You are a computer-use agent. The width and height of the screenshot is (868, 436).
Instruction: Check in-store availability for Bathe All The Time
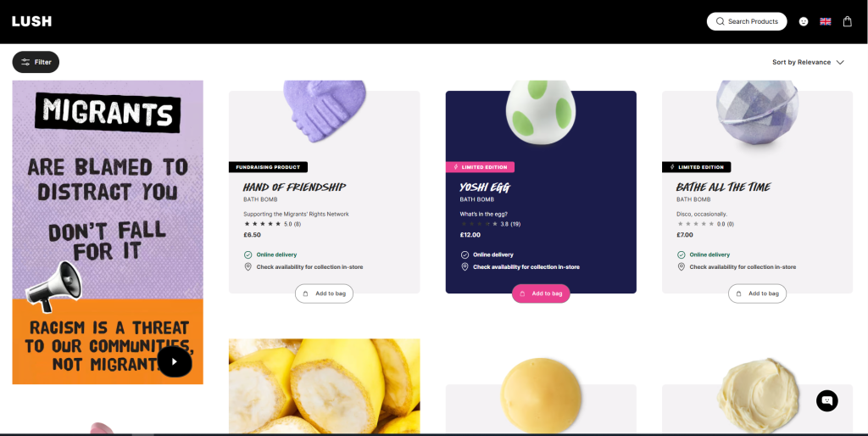743,267
